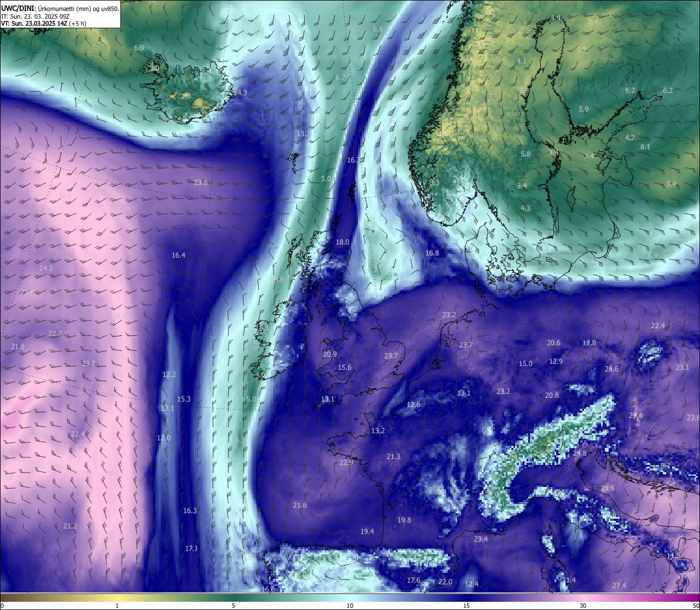Click the 21.8 value near the left edge
Viewport: 700px width, 610px height.
tap(17, 347)
